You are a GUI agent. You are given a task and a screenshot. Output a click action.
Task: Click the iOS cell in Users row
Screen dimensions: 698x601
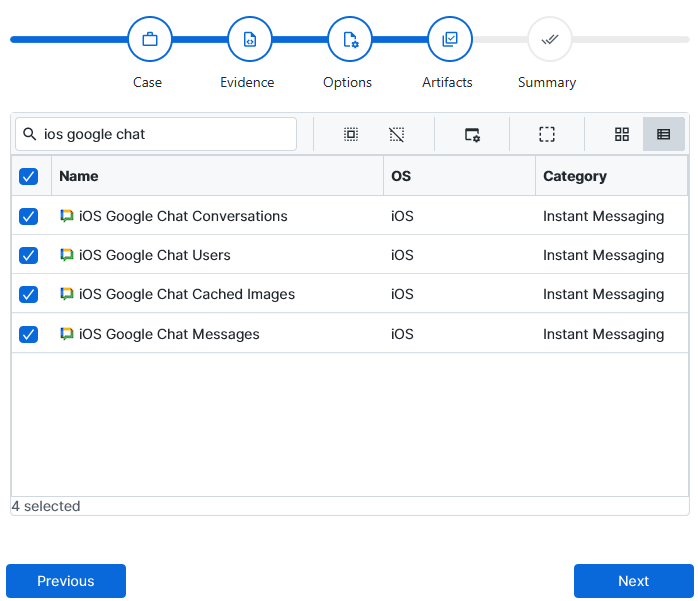point(402,255)
